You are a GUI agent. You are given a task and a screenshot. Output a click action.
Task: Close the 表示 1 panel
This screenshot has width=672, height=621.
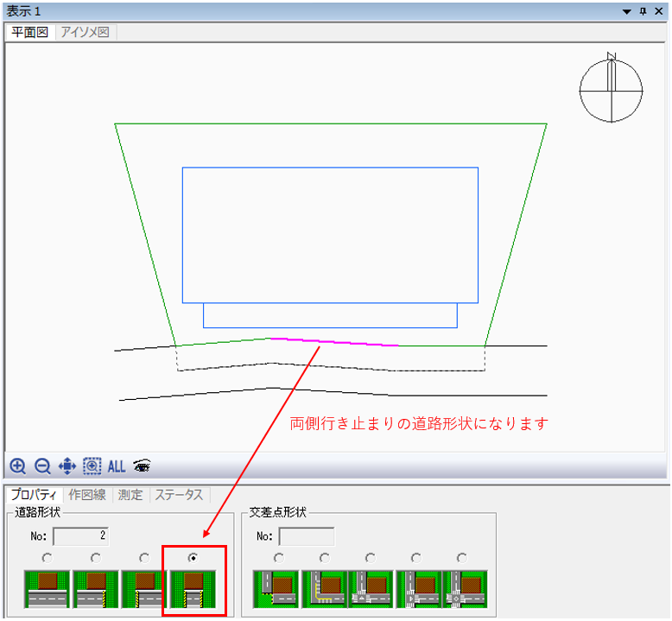[x=659, y=11]
